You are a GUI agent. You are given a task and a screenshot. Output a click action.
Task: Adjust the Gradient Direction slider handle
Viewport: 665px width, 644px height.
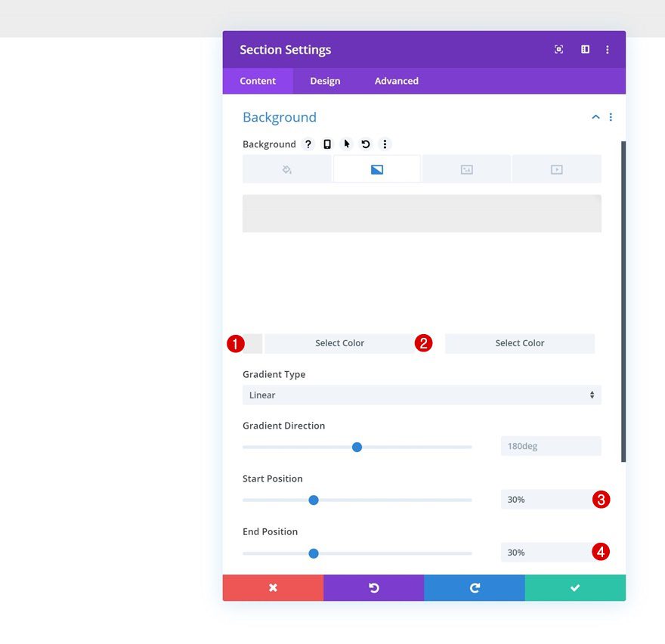coord(357,447)
